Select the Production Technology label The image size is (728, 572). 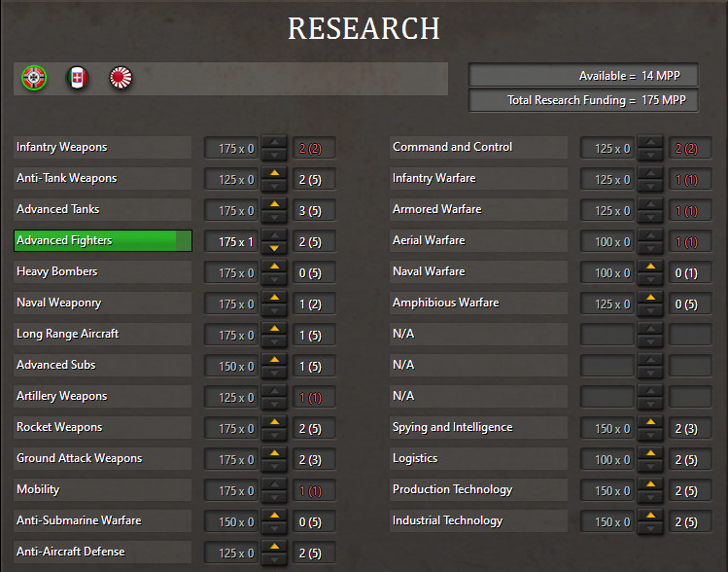[x=478, y=489]
